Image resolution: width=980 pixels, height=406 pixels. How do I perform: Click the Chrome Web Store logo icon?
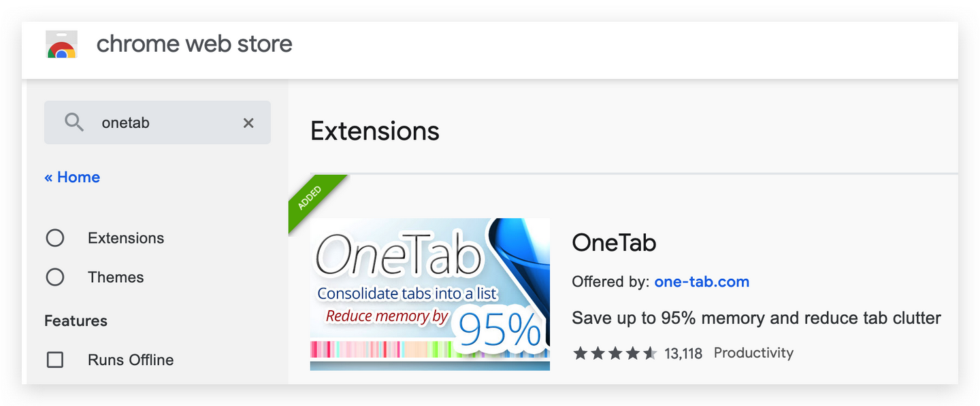61,45
